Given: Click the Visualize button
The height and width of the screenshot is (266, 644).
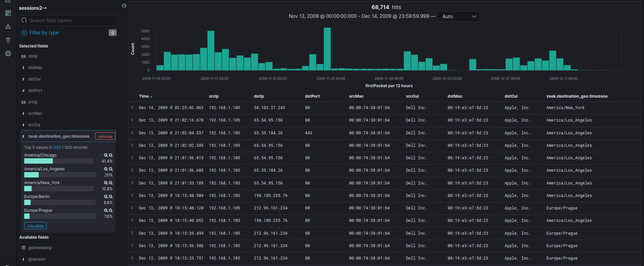Looking at the screenshot, I should [35, 226].
